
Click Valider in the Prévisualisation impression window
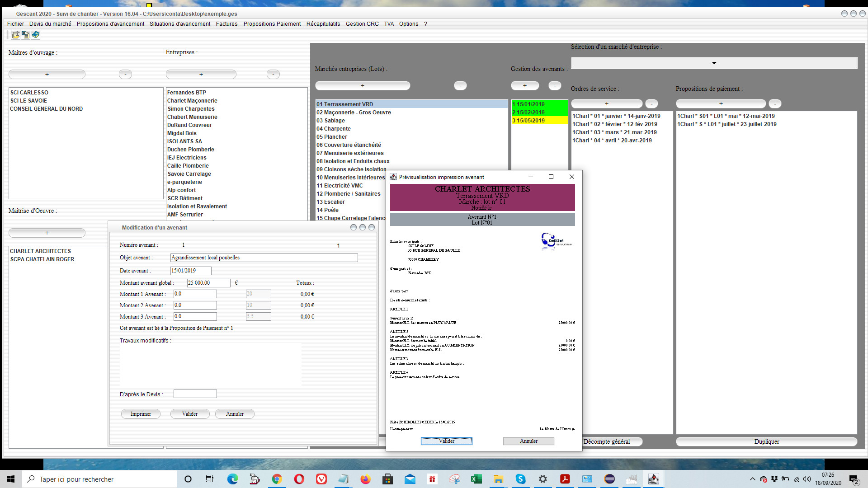[x=447, y=441]
